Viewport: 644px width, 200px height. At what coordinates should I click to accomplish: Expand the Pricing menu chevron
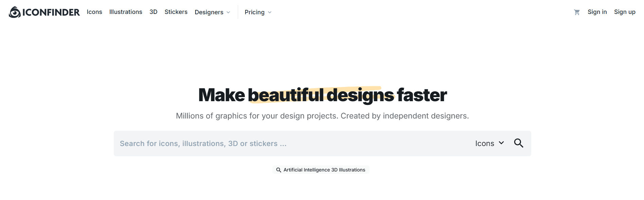270,13
